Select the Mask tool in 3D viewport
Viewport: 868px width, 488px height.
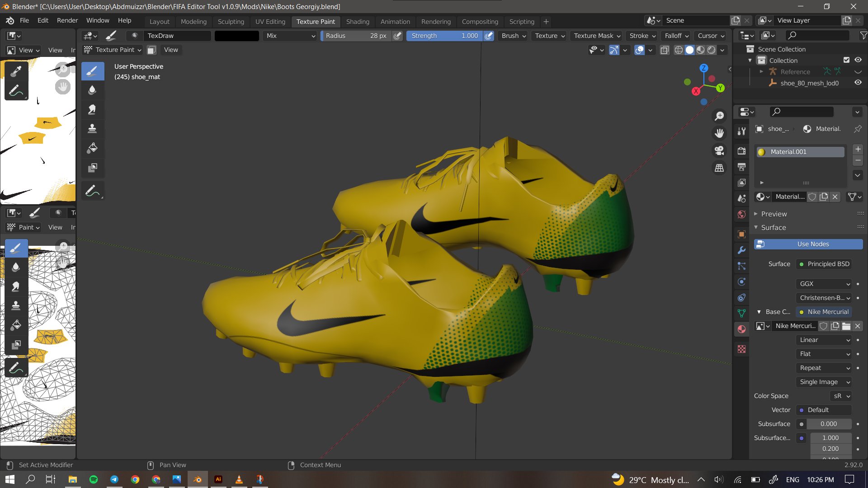(92, 168)
